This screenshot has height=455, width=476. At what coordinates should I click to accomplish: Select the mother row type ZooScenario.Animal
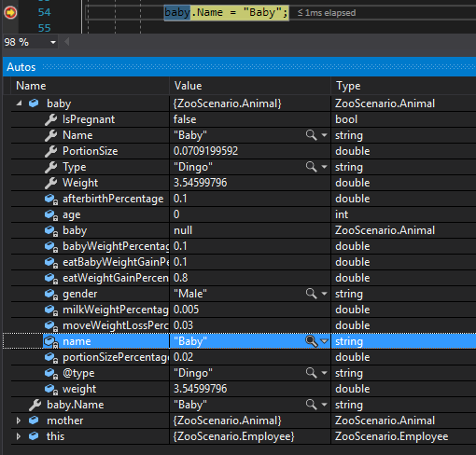[x=385, y=421]
